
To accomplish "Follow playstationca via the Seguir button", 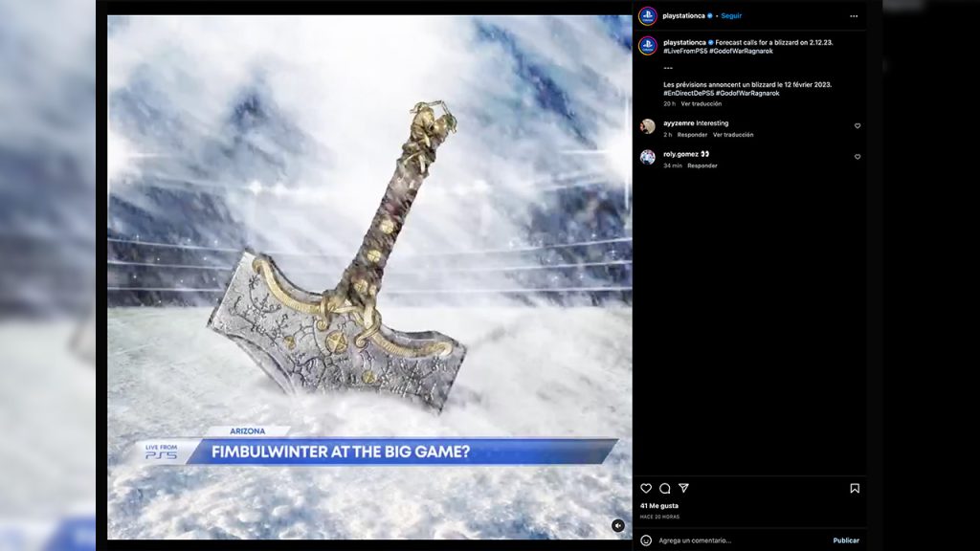I will [730, 15].
